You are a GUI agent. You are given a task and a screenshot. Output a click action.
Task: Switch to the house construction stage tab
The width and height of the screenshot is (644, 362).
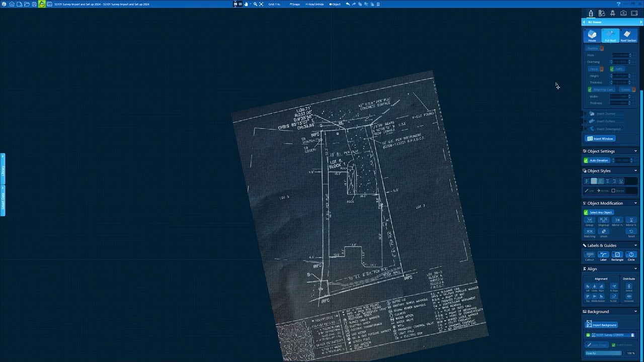click(591, 13)
